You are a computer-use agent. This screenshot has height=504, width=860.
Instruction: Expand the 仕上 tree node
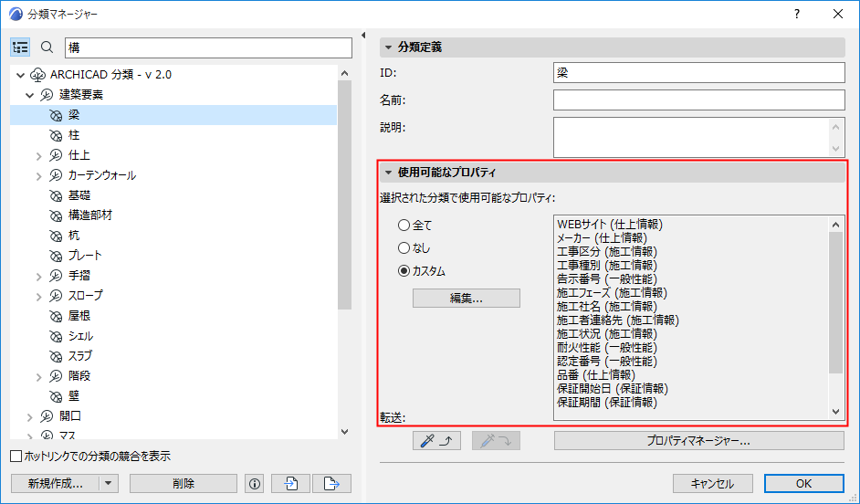point(39,156)
